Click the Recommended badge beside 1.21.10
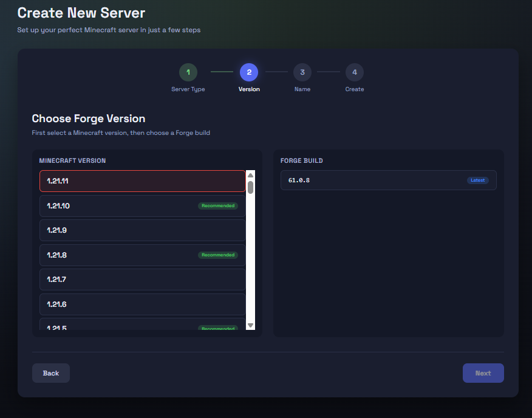This screenshot has width=532, height=418. click(x=218, y=205)
